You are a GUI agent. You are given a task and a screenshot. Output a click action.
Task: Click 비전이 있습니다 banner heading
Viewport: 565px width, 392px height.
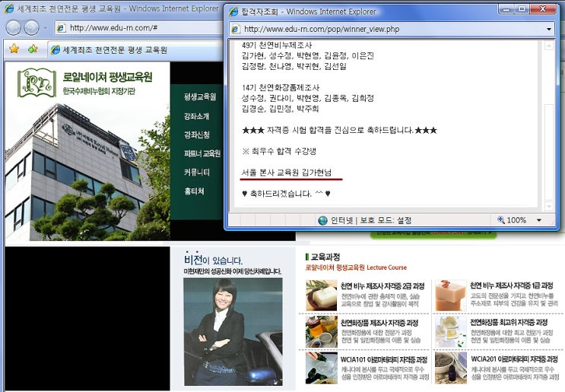click(x=214, y=260)
